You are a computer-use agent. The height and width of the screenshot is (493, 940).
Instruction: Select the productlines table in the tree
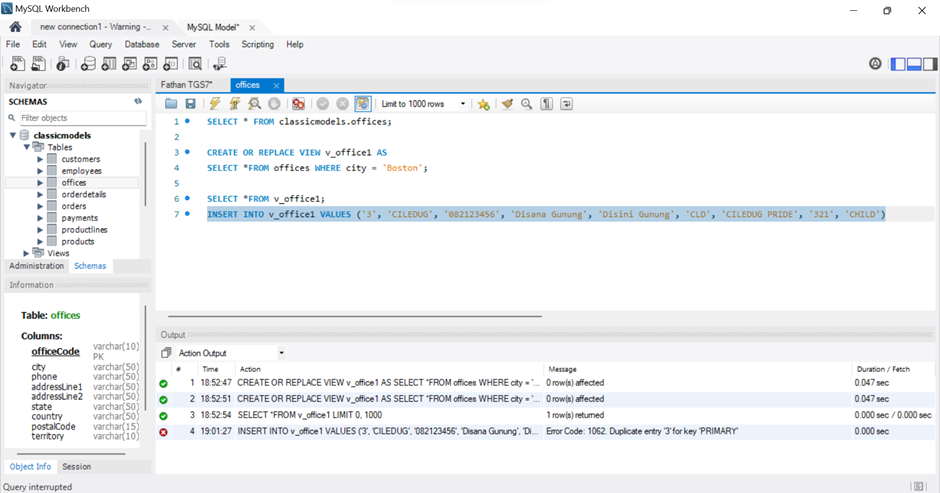click(84, 230)
